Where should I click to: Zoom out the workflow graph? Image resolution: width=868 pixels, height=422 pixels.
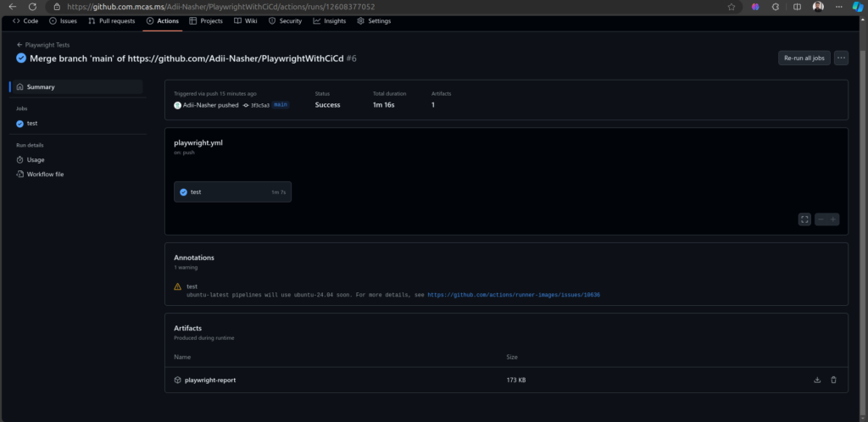click(821, 219)
